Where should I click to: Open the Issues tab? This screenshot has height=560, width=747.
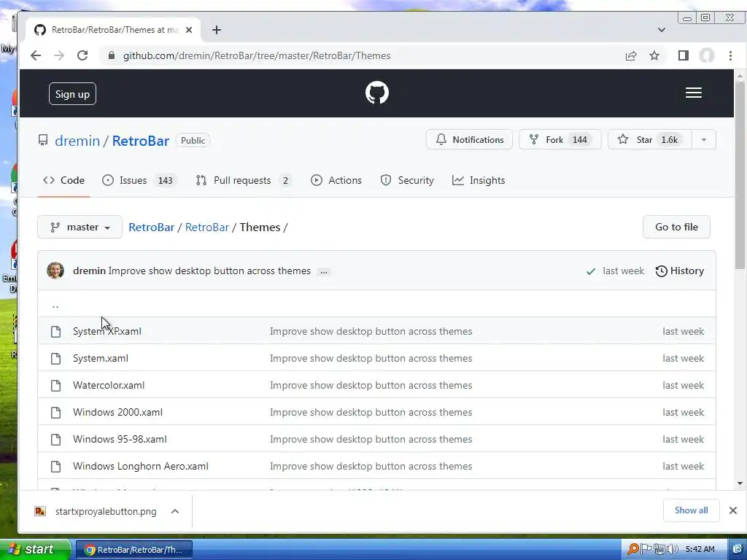[x=139, y=181]
